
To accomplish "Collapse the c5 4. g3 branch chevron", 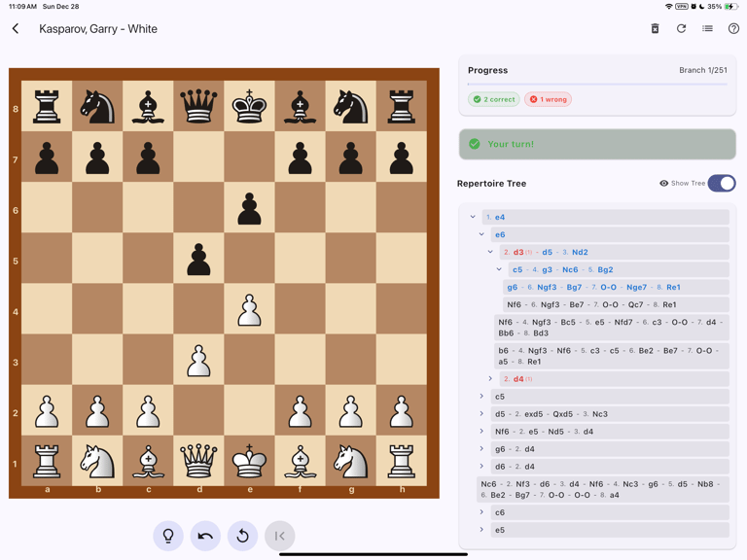I will coord(499,269).
